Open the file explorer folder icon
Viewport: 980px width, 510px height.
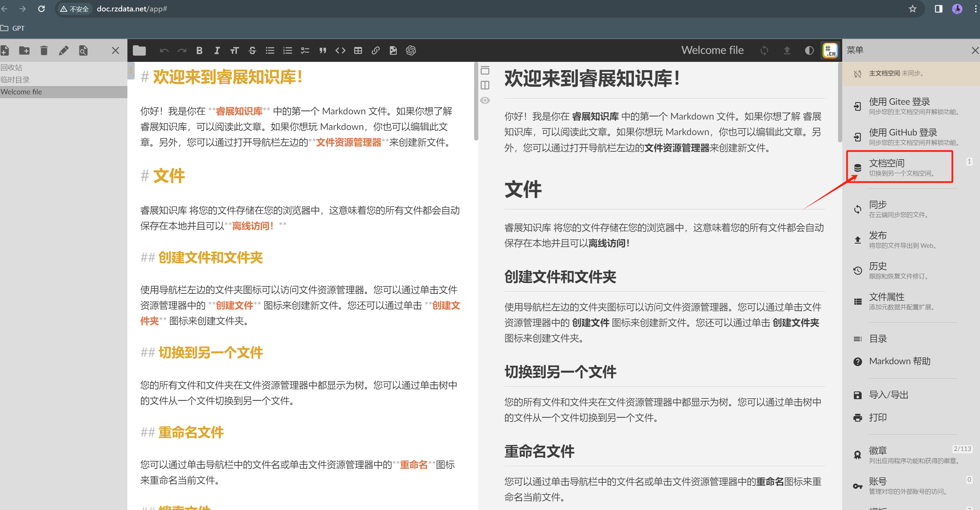[x=139, y=50]
